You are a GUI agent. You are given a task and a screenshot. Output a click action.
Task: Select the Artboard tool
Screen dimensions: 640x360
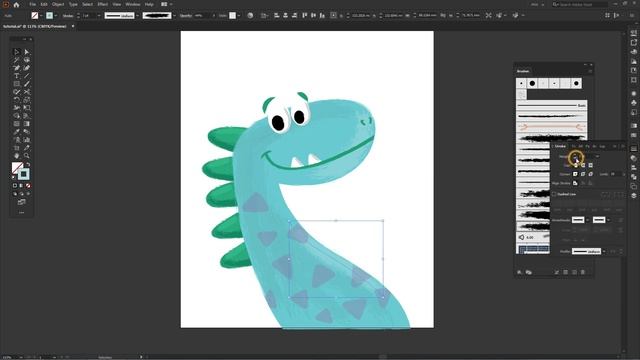tap(16, 148)
